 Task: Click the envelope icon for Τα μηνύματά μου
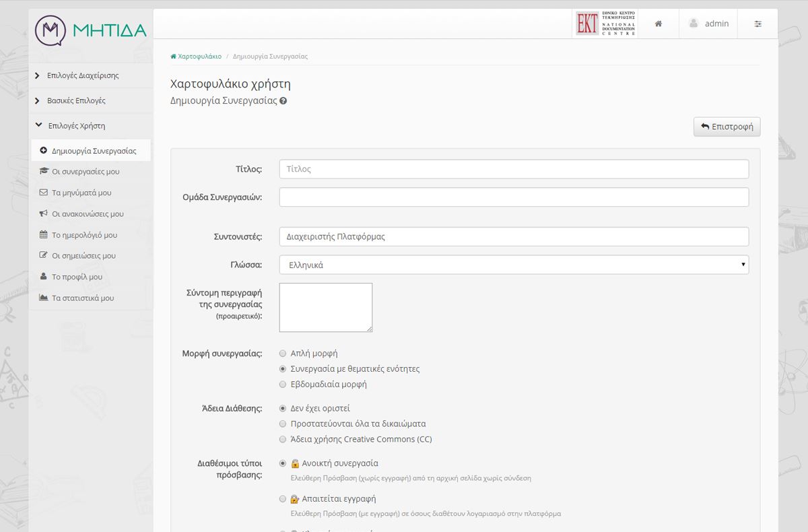click(x=44, y=193)
